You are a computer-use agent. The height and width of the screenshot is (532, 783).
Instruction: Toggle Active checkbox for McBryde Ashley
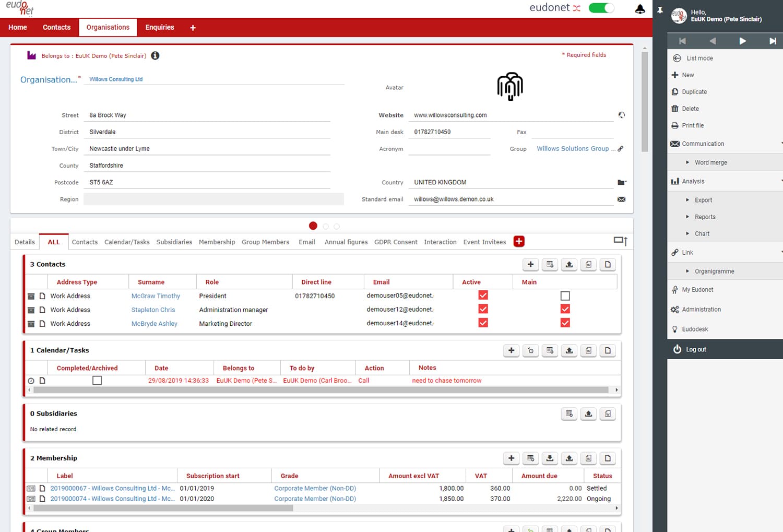click(x=483, y=323)
